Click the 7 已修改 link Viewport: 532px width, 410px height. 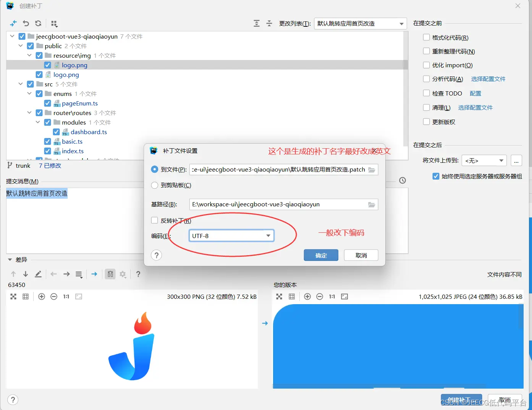pyautogui.click(x=50, y=165)
